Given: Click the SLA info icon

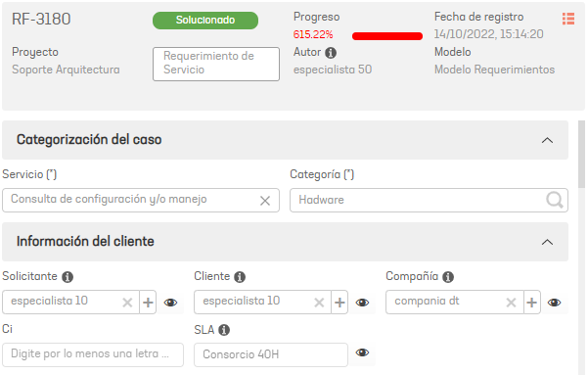Looking at the screenshot, I should (x=224, y=330).
